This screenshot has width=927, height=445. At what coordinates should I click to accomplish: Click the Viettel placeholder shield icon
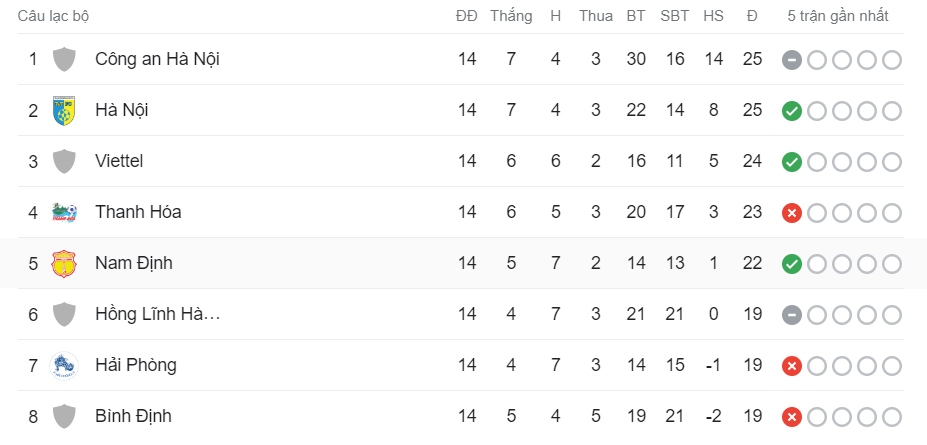coord(64,161)
